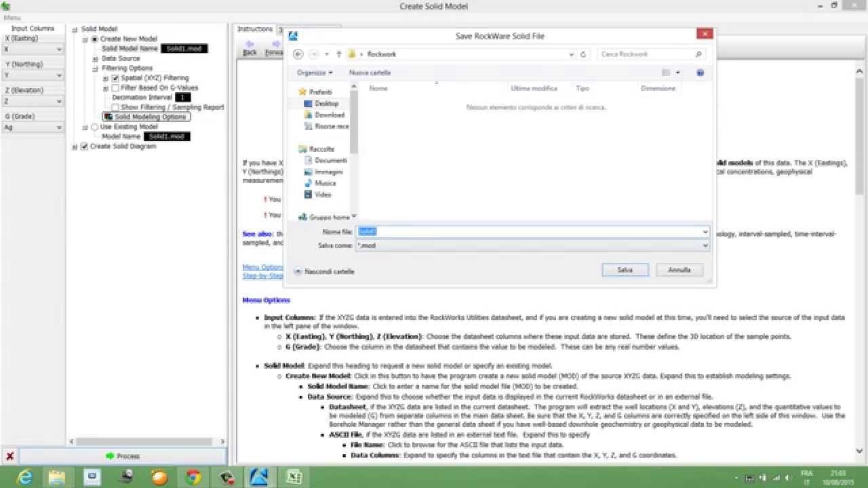
Task: Open the Salva come file type dropdown
Action: click(x=532, y=245)
